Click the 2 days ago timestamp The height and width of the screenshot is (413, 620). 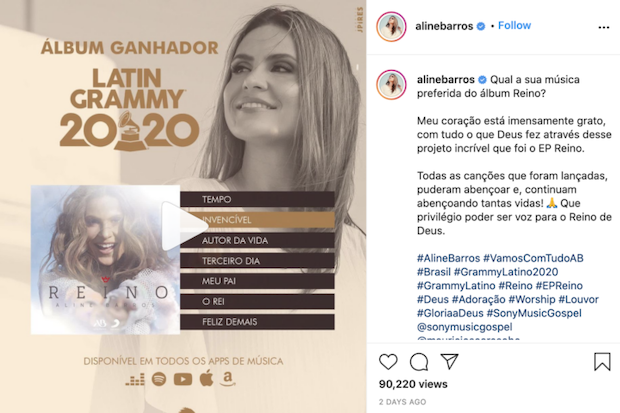[x=402, y=402]
